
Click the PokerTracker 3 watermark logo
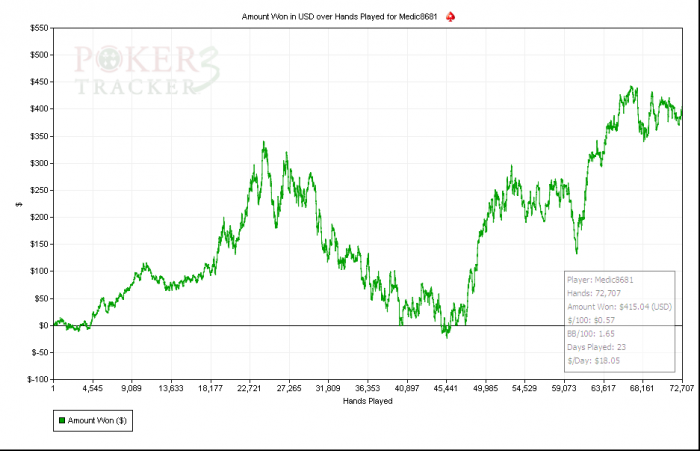147,71
